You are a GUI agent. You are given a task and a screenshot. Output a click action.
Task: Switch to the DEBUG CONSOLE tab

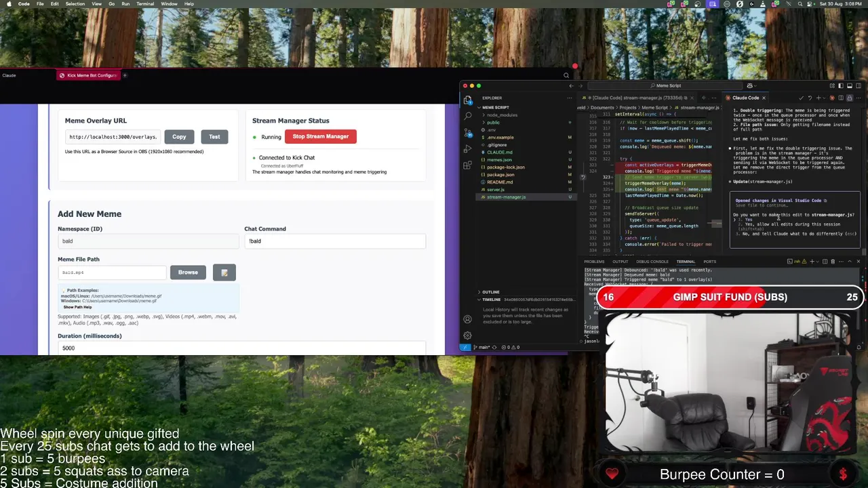pyautogui.click(x=652, y=262)
